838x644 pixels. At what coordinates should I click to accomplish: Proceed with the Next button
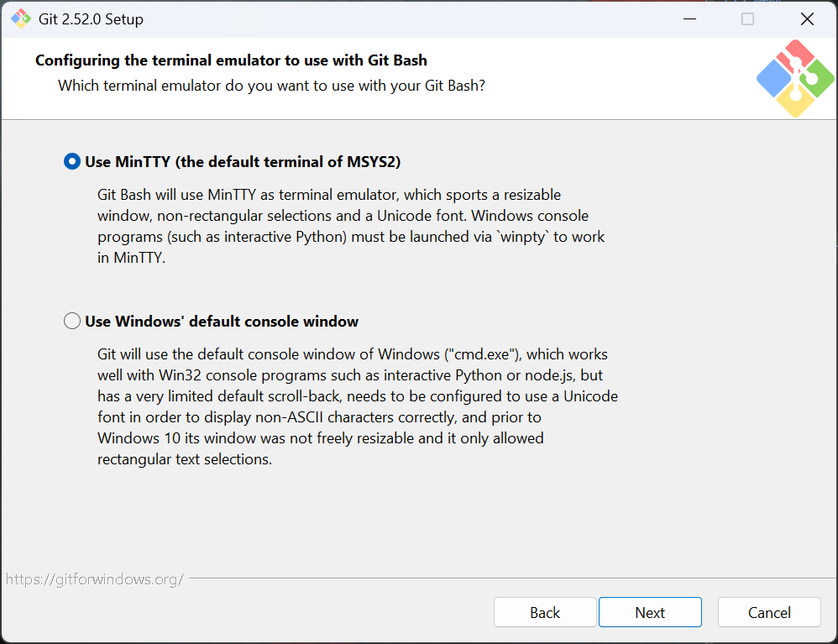(650, 612)
